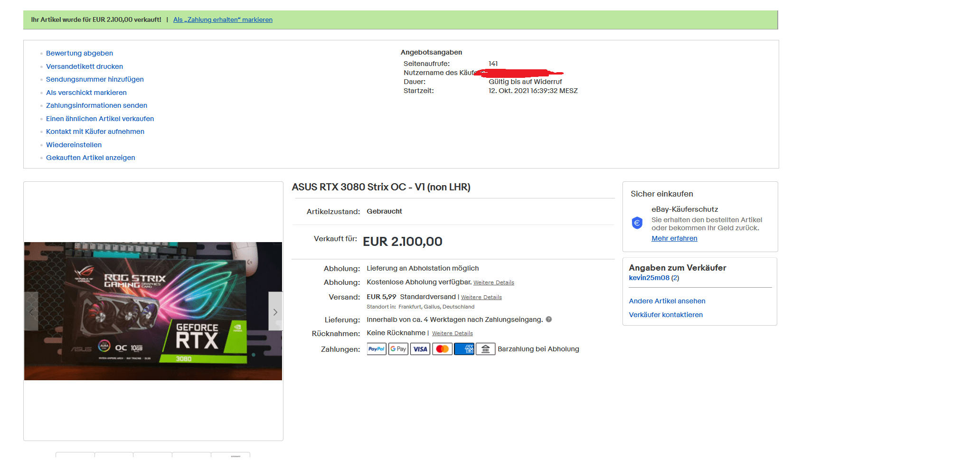Click the eBay buyer protection shield icon
The height and width of the screenshot is (460, 980).
pos(637,222)
